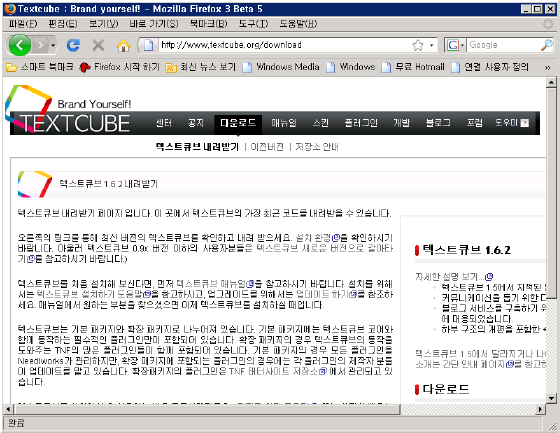This screenshot has height=433, width=559.
Task: Click the page identity icon in the address bar
Action: pyautogui.click(x=148, y=45)
